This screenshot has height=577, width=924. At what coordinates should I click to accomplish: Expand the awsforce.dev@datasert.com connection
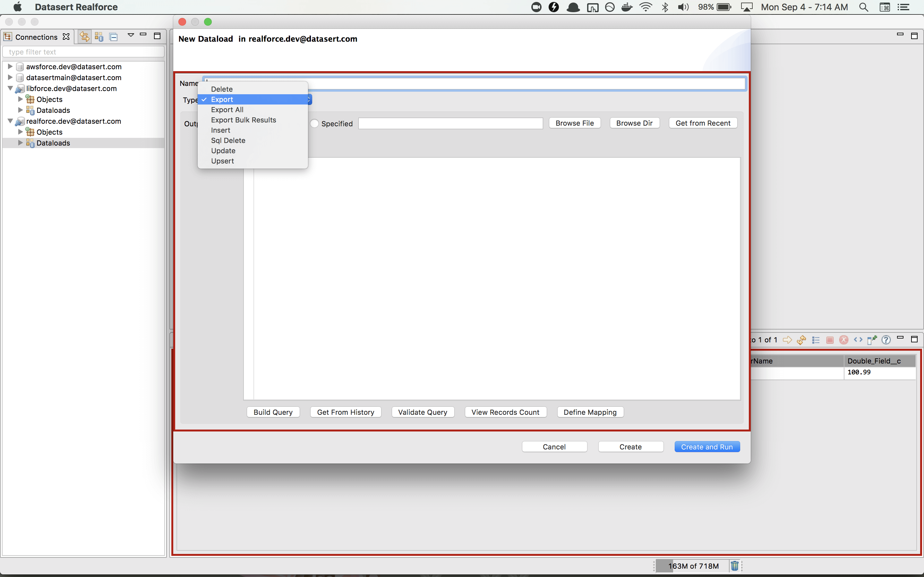pos(10,66)
